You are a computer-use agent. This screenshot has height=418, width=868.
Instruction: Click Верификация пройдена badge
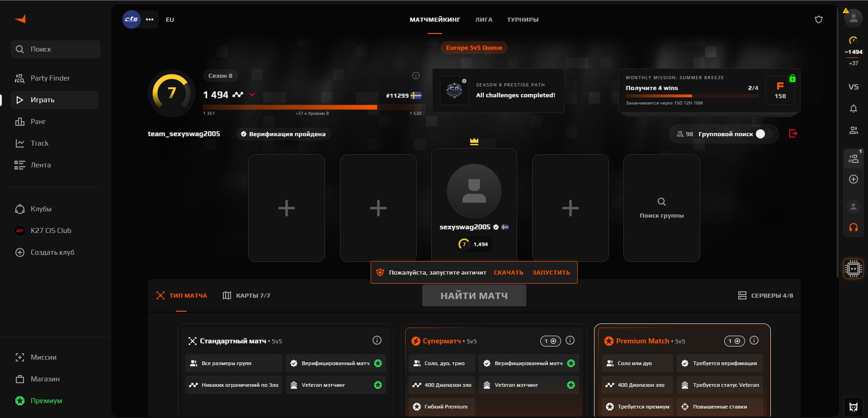pos(283,134)
